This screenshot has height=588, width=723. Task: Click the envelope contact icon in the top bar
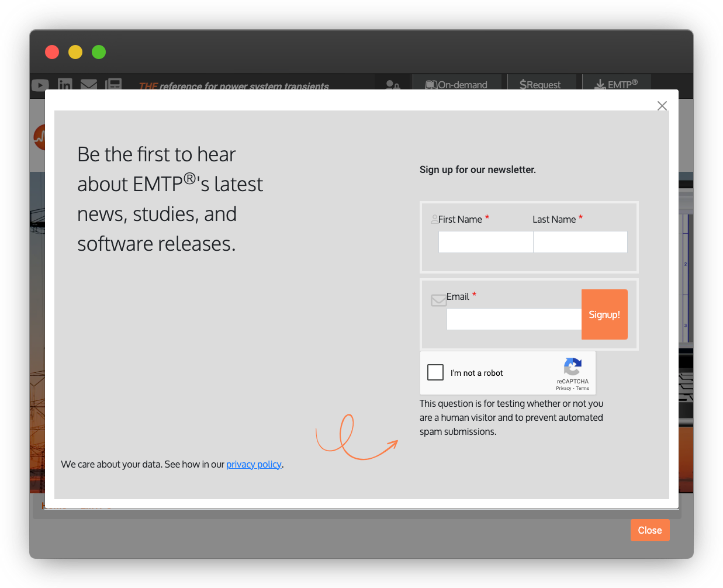tap(89, 84)
